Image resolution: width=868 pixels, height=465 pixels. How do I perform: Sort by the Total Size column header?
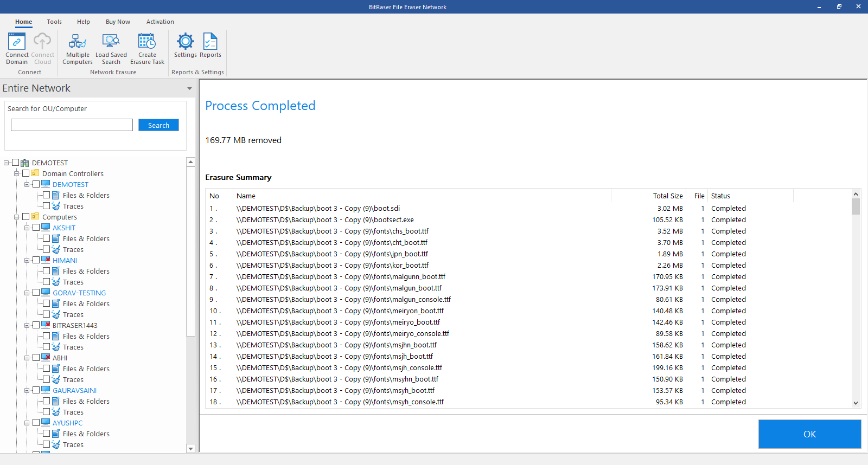point(649,196)
